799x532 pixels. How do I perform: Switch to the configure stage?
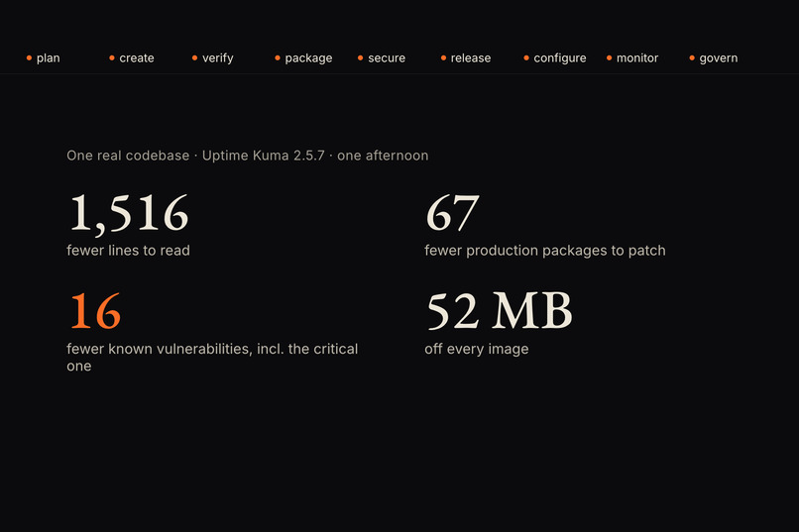(x=555, y=58)
